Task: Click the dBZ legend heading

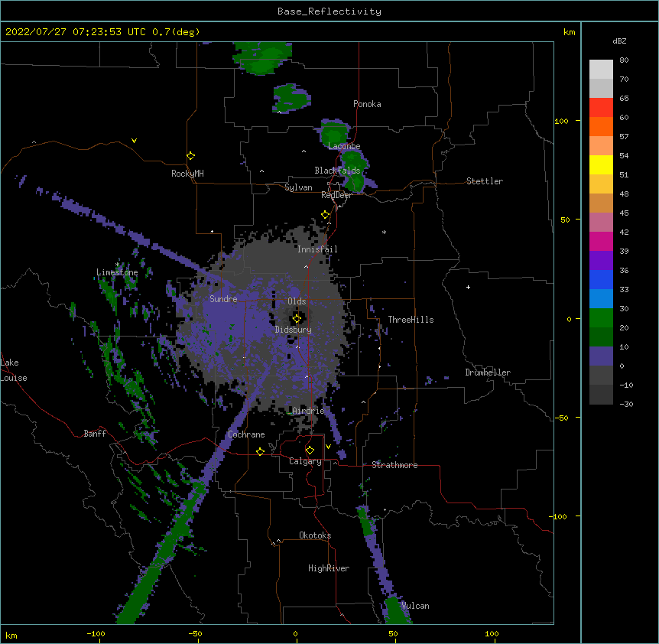Action: (x=619, y=41)
